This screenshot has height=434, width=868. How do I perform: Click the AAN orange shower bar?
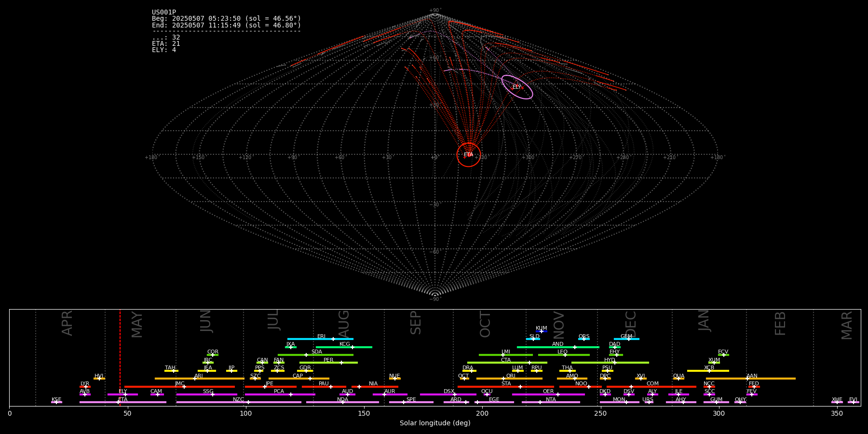pos(751,379)
